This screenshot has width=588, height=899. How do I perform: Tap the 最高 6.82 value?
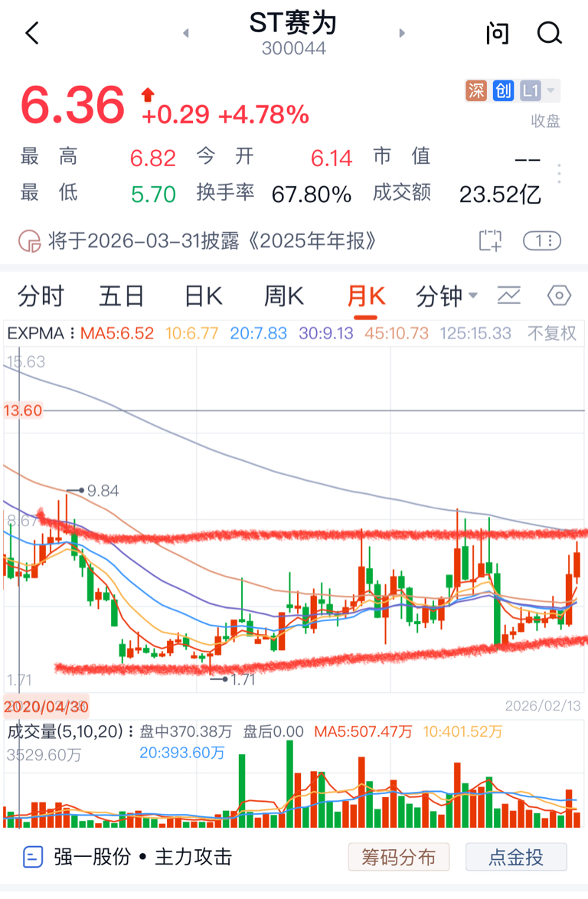pos(152,159)
